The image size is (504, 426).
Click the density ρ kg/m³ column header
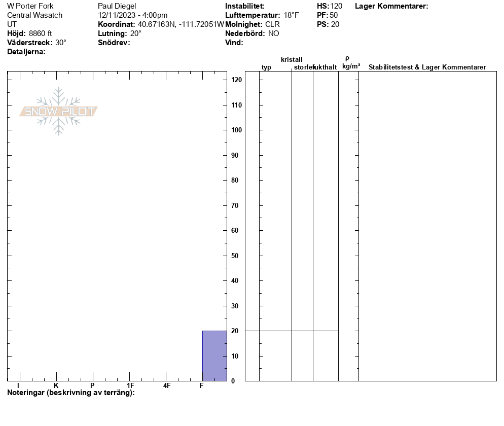pos(349,63)
